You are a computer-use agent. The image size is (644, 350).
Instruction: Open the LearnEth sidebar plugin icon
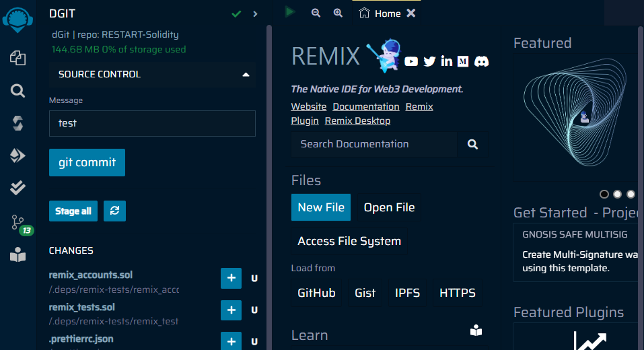point(17,254)
